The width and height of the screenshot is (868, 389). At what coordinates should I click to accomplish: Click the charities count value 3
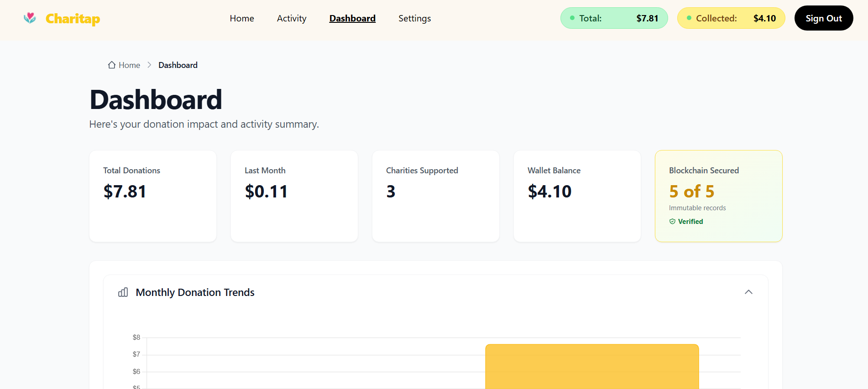(391, 192)
